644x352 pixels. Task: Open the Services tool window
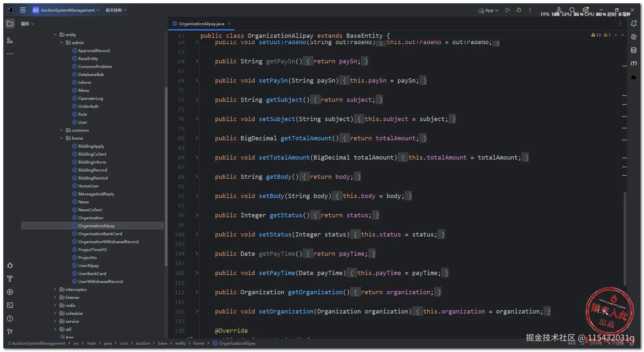coord(10,292)
